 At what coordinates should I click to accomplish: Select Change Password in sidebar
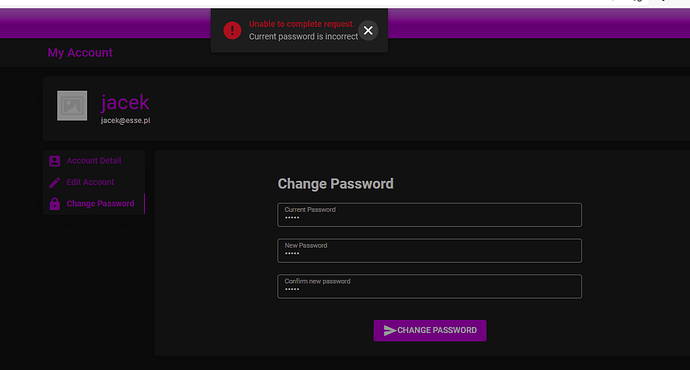[94, 204]
